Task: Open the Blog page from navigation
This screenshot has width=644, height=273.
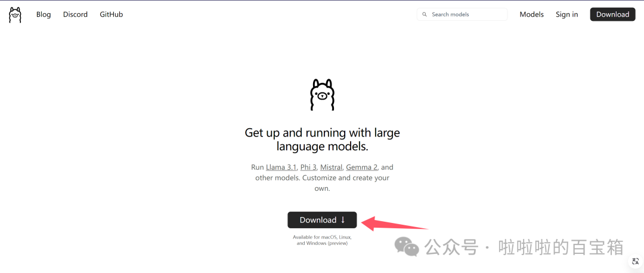Action: (x=44, y=14)
